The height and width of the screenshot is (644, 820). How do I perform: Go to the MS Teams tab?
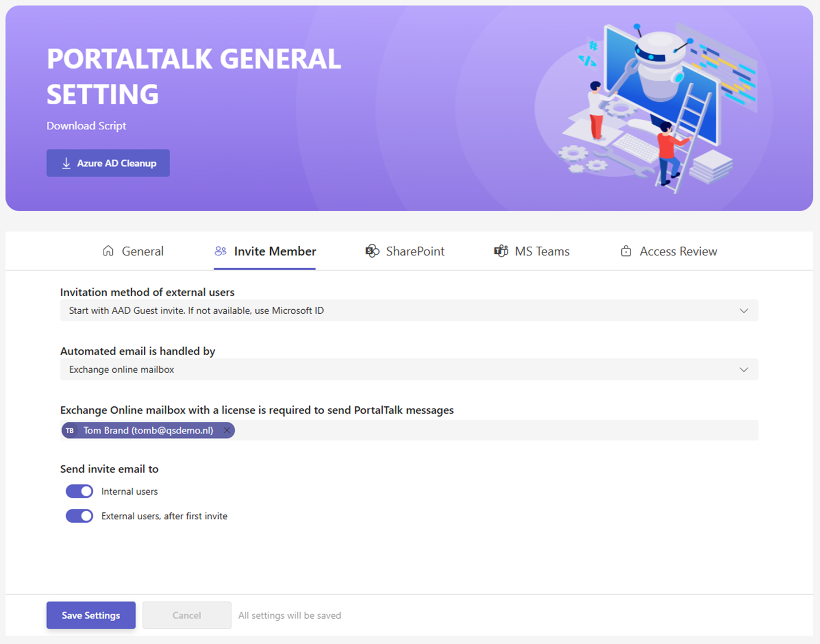click(x=542, y=251)
